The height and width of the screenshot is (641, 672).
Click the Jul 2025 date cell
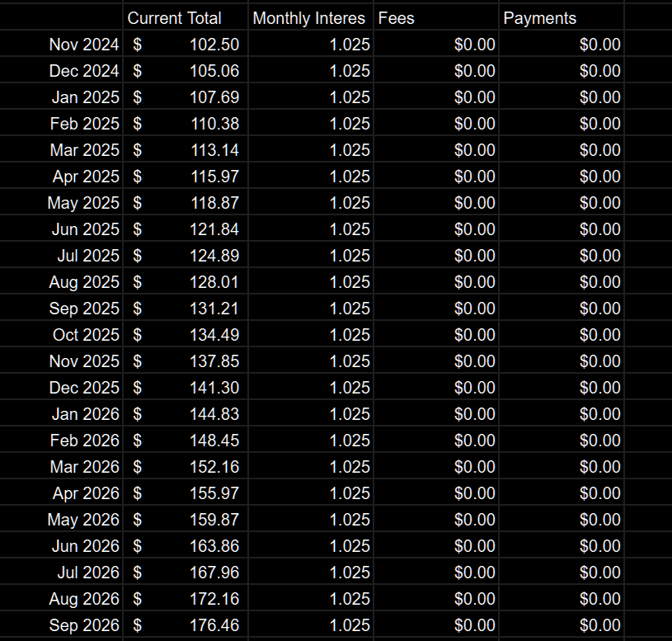click(61, 256)
